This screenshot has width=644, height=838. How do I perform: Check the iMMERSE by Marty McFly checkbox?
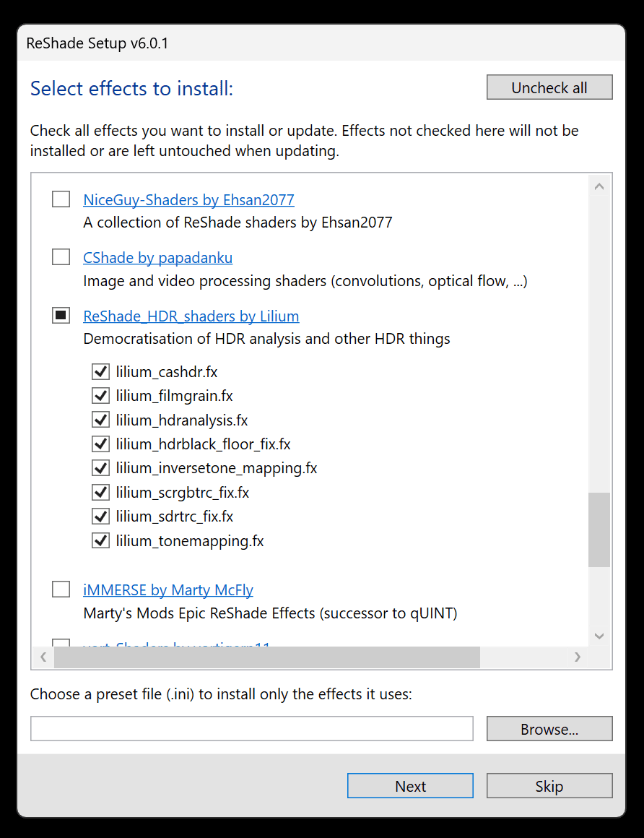pos(61,589)
